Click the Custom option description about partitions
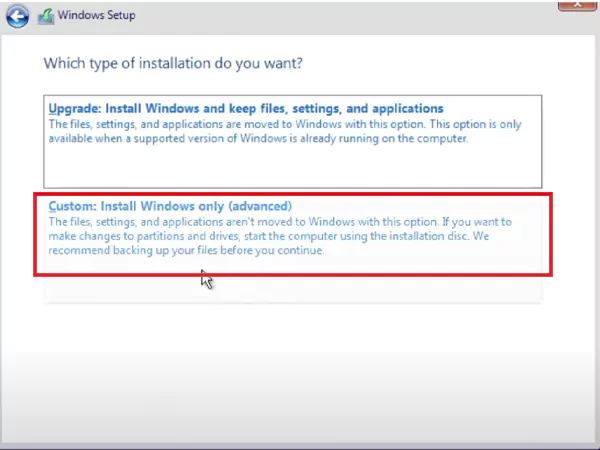Image resolution: width=600 pixels, height=450 pixels. pos(280,236)
